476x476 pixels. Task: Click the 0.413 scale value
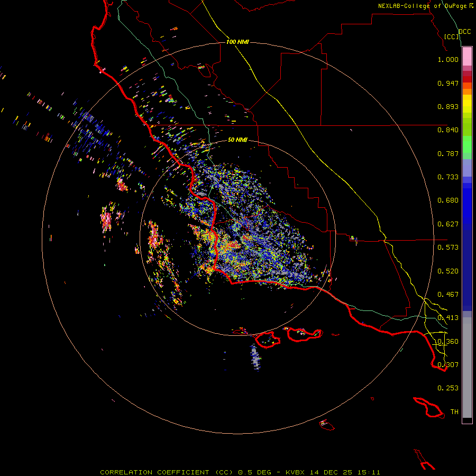[x=448, y=318]
